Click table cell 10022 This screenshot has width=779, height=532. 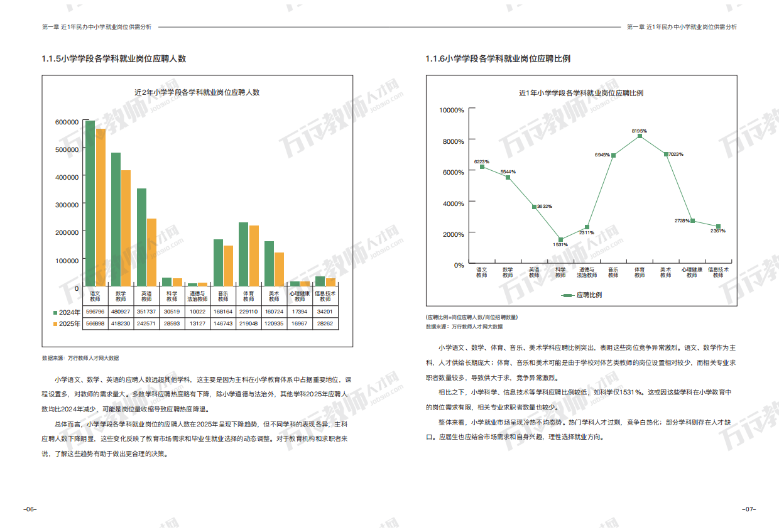pyautogui.click(x=197, y=312)
